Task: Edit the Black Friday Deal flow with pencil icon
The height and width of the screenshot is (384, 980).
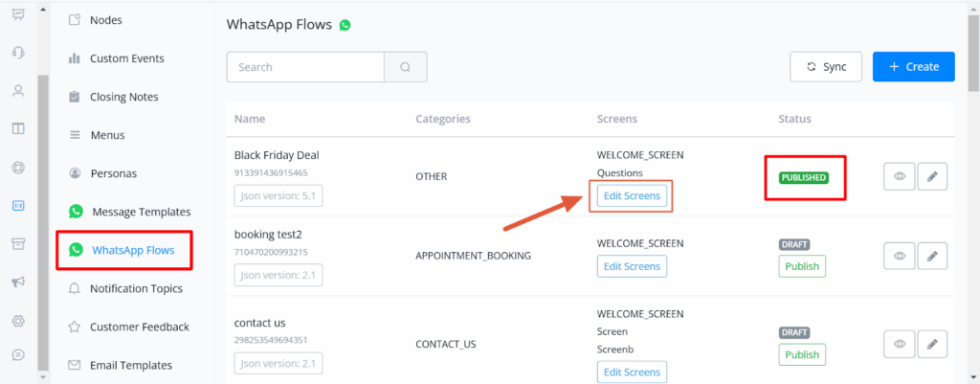Action: [932, 177]
